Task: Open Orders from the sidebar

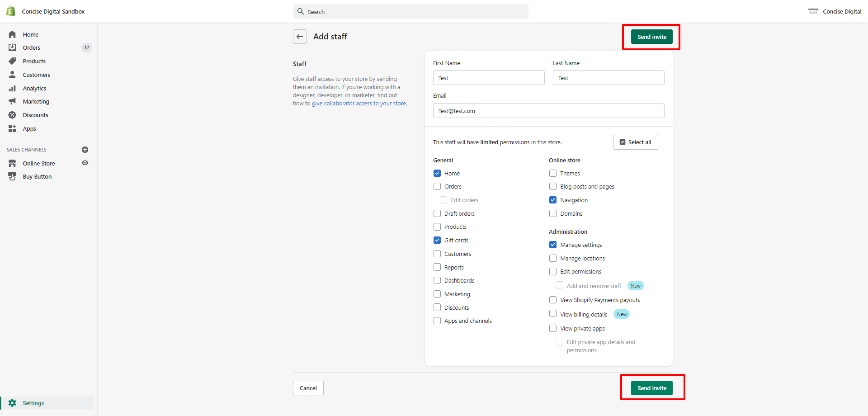Action: click(31, 47)
